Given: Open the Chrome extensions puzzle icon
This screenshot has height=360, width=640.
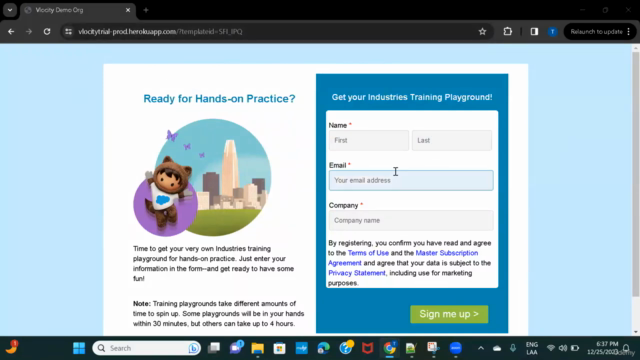Looking at the screenshot, I should pyautogui.click(x=507, y=31).
